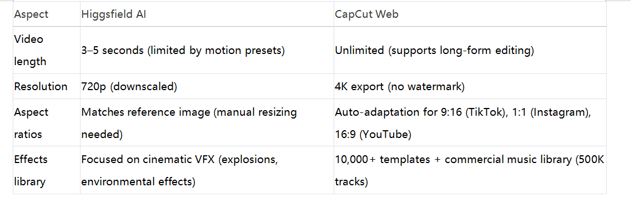The height and width of the screenshot is (207, 644).
Task: Click '4K export (no watermark)' cell
Action: (470, 86)
